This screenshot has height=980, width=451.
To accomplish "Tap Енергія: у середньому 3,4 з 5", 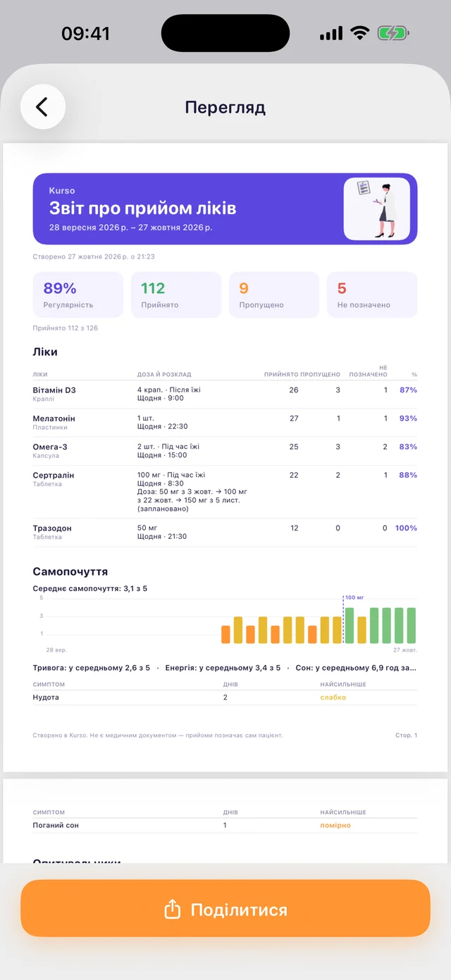I will pos(223,668).
